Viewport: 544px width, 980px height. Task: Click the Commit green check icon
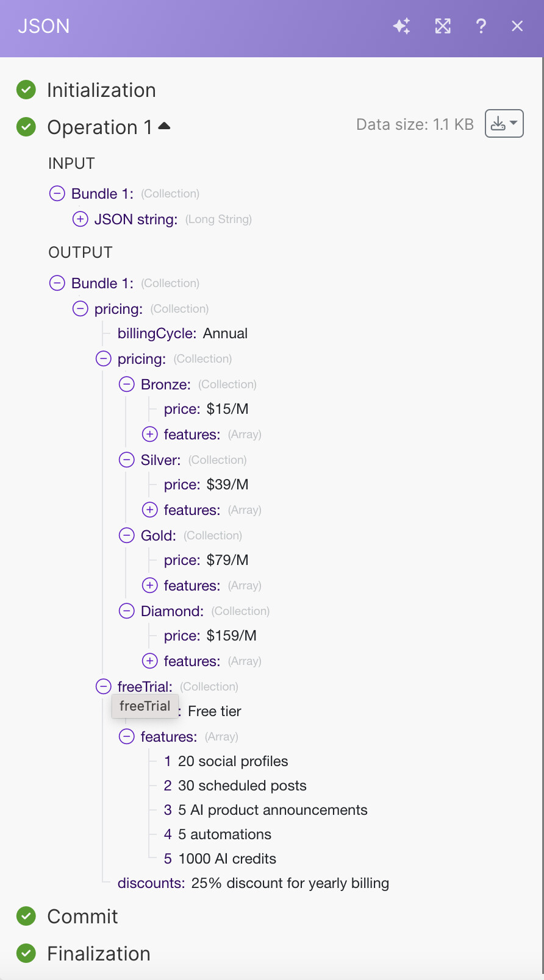(26, 916)
